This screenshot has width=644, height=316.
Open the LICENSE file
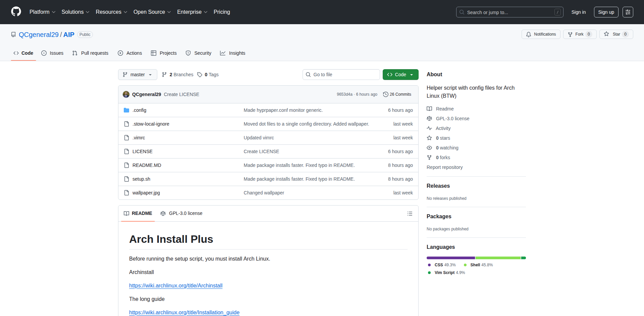pyautogui.click(x=143, y=151)
